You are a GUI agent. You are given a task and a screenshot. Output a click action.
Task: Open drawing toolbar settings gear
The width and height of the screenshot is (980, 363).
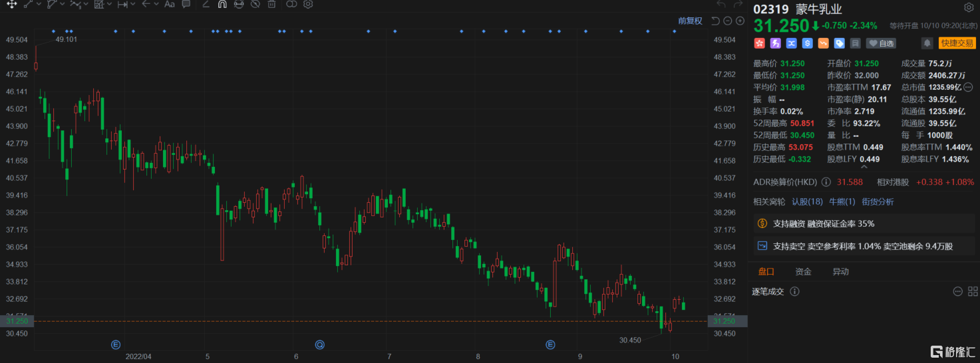[x=308, y=4]
